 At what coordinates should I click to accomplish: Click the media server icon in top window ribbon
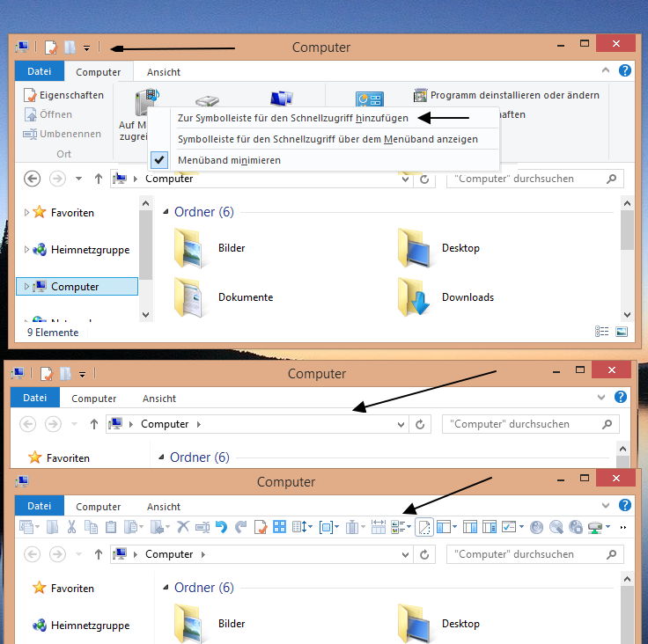tap(147, 102)
